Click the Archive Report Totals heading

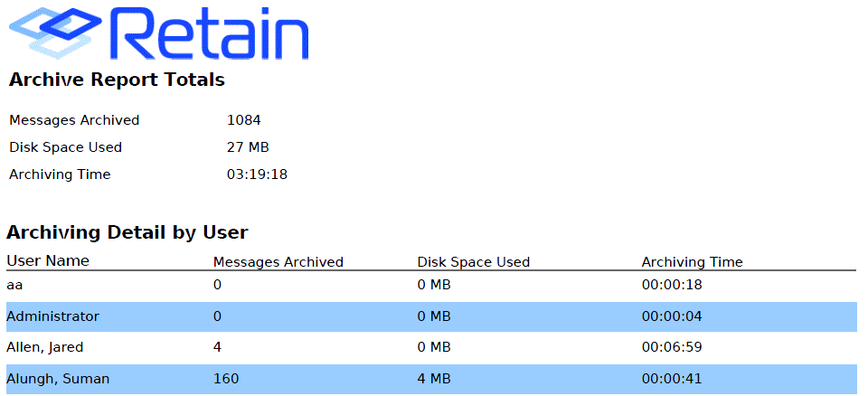(117, 80)
